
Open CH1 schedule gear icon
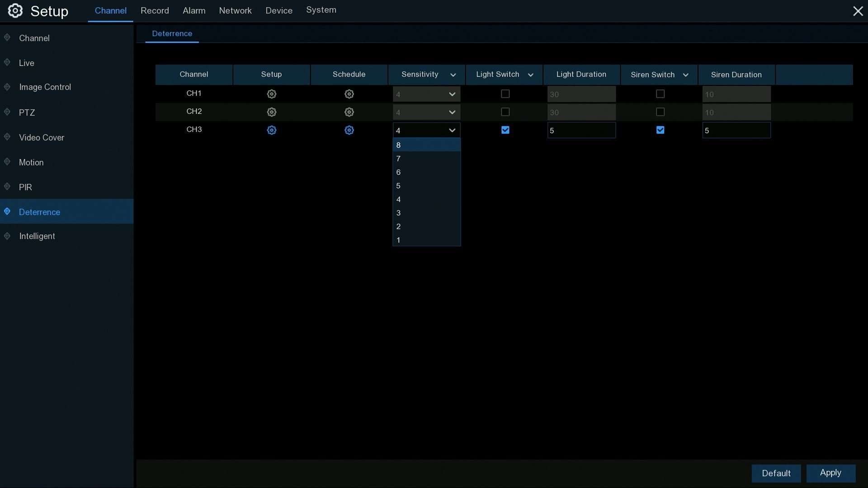tap(349, 94)
